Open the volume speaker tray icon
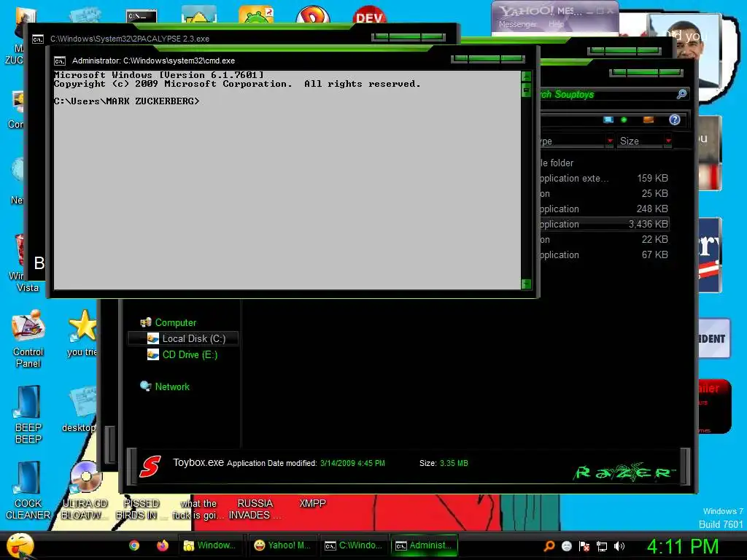This screenshot has width=747, height=560. click(619, 546)
